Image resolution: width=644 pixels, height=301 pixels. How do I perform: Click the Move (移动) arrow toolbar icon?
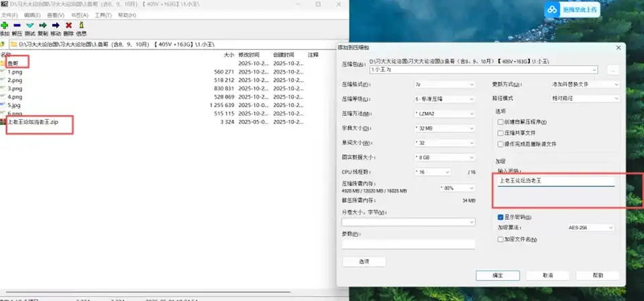[56, 25]
